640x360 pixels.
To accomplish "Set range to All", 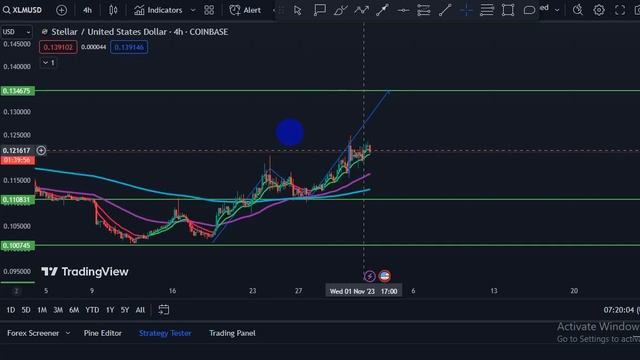I will click(140, 310).
